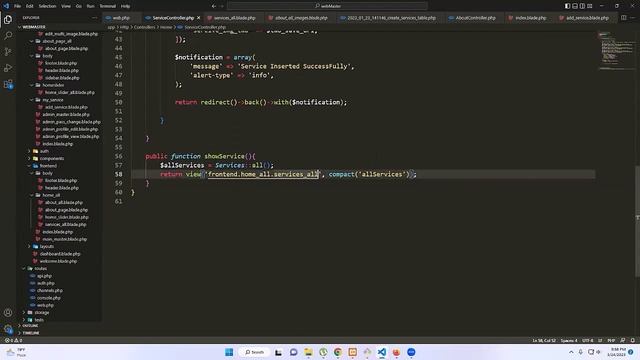Open admin_master.blade.php in explorer
The width and height of the screenshot is (640, 360).
pyautogui.click(x=65, y=114)
